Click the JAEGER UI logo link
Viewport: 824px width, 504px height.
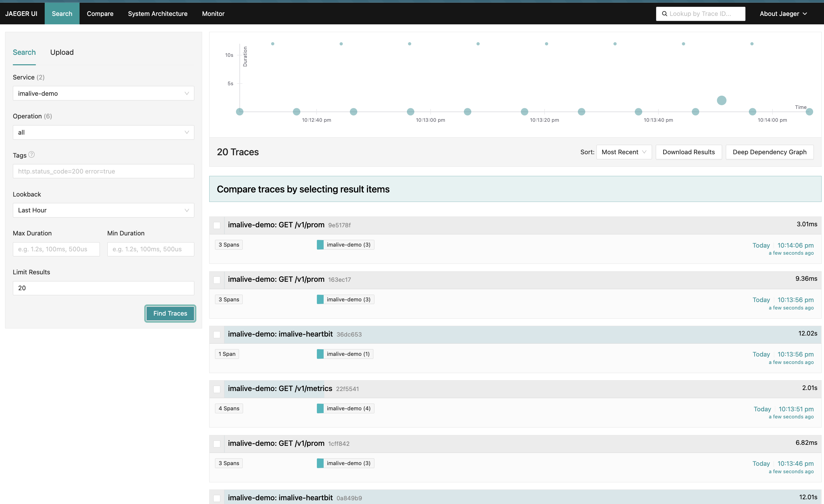click(21, 14)
